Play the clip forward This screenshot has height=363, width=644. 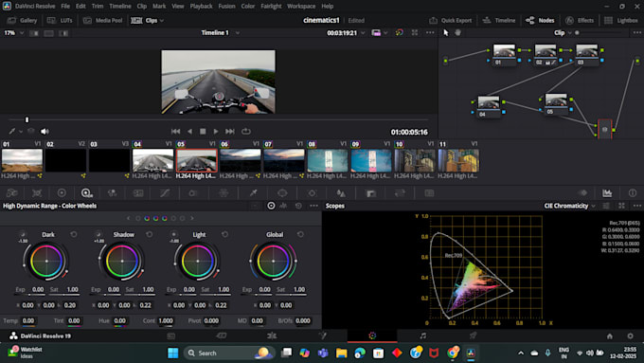click(x=216, y=131)
